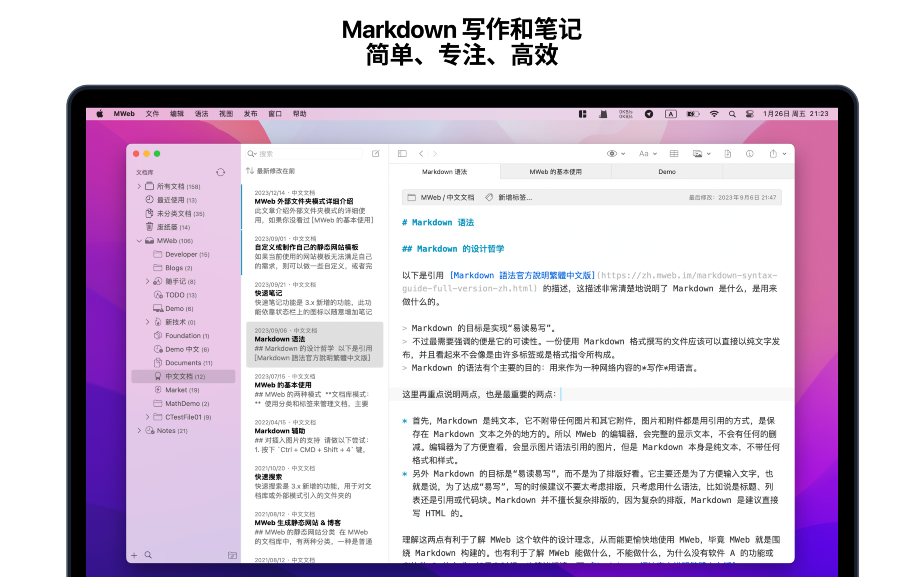Screen dimensions: 924x577
Task: Show document info with the info icon
Action: [x=749, y=154]
